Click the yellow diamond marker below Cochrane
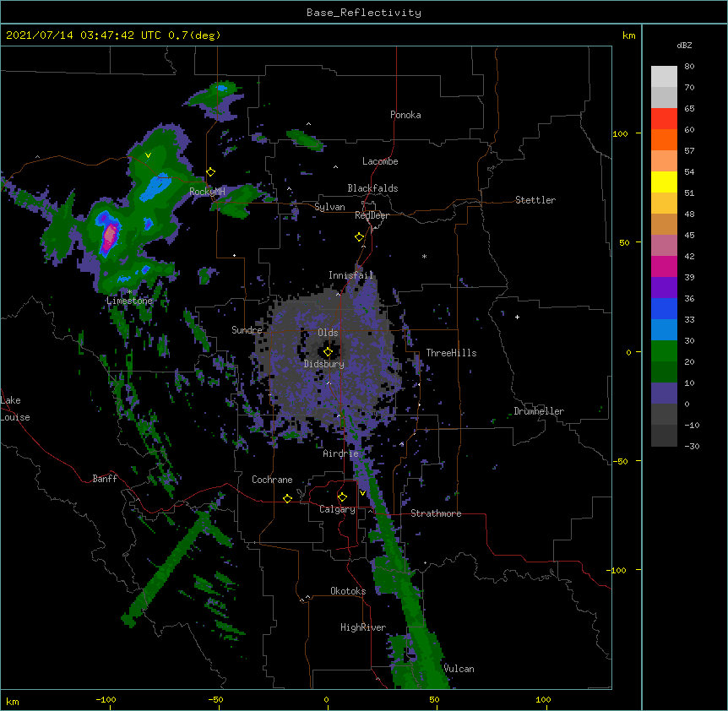Screen dimensions: 728x711 tap(287, 498)
